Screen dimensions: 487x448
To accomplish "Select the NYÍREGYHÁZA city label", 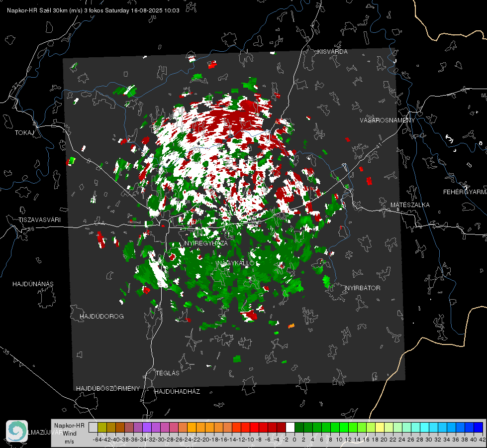I will 206,243.
